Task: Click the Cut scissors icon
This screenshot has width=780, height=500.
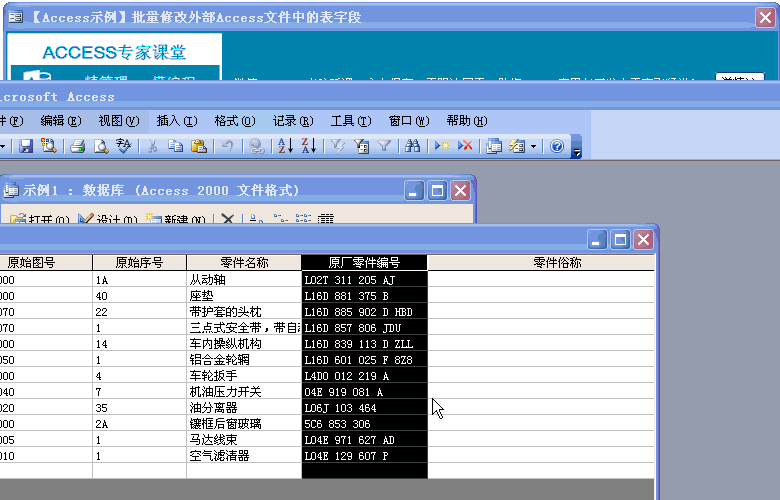Action: 153,146
